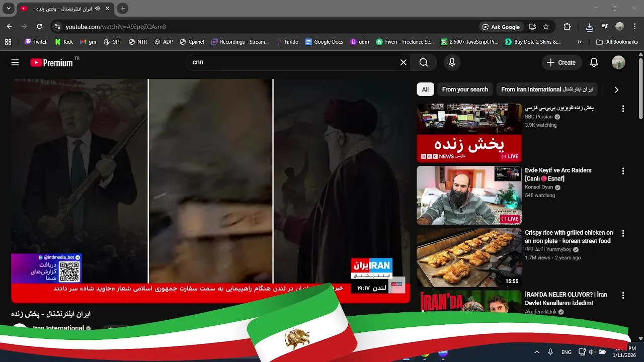This screenshot has width=644, height=362.
Task: Open the site information icon beside the URL
Action: pyautogui.click(x=57, y=27)
